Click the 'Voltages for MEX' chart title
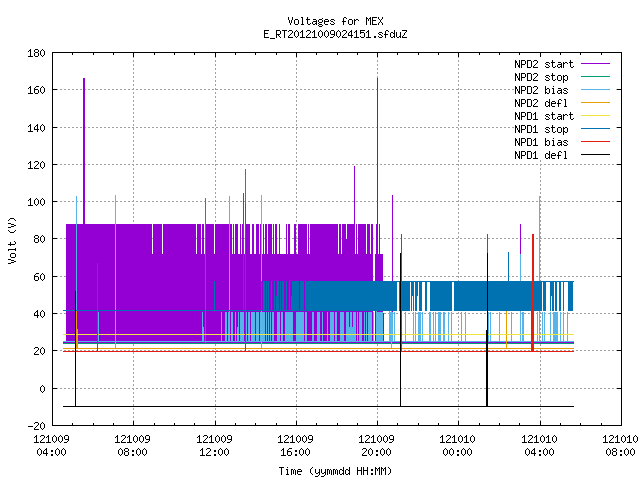Screen dimensions: 640x480 [335, 21]
